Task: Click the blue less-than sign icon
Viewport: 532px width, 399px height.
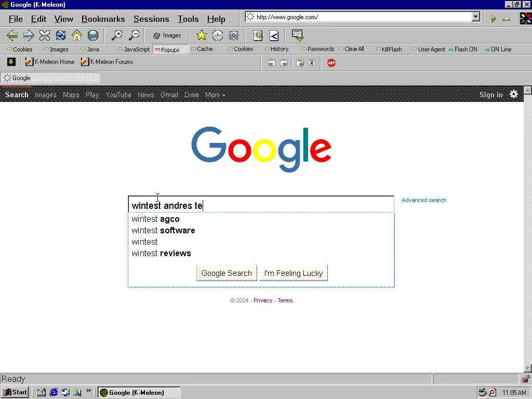Action: (x=274, y=35)
